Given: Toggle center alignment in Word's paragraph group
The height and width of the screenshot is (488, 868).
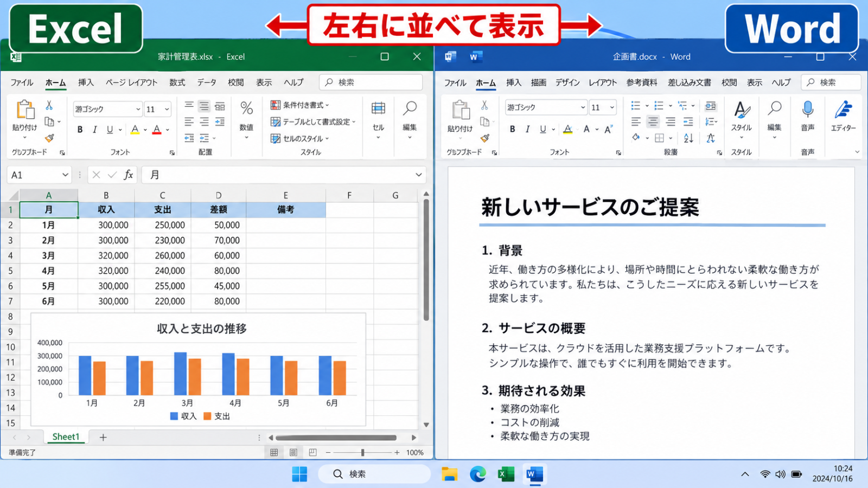Looking at the screenshot, I should tap(653, 122).
